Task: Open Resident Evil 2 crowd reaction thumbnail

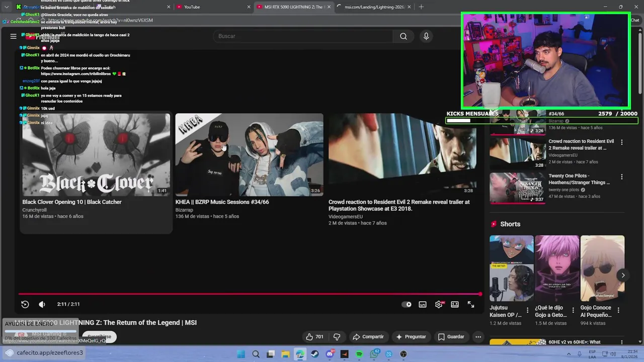Action: coord(403,154)
